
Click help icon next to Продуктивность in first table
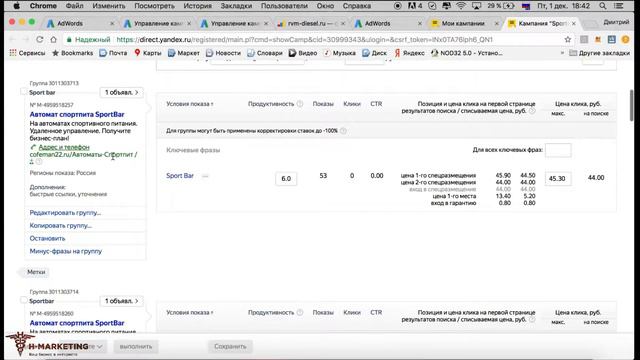pyautogui.click(x=300, y=104)
